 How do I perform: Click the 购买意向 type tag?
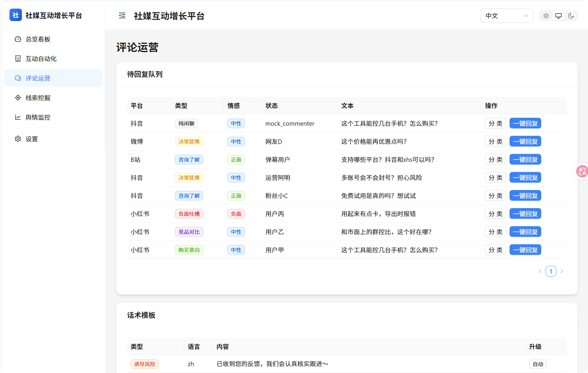point(189,250)
